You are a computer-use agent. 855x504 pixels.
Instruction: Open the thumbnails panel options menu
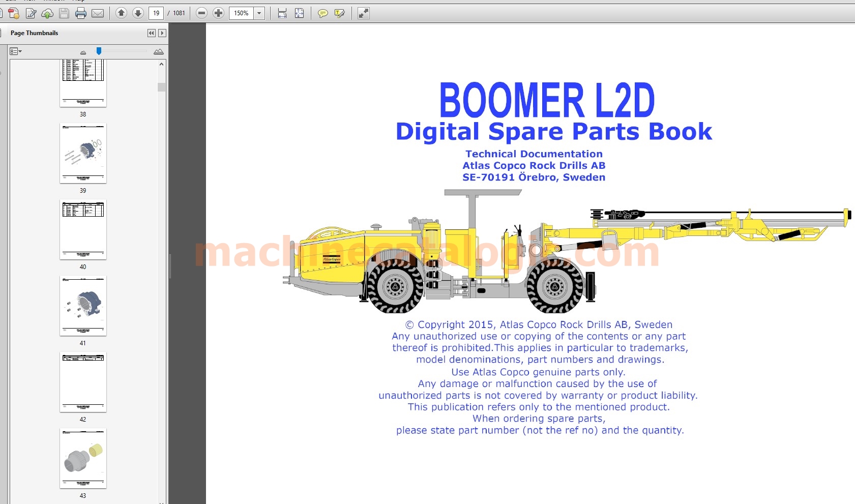coord(16,51)
